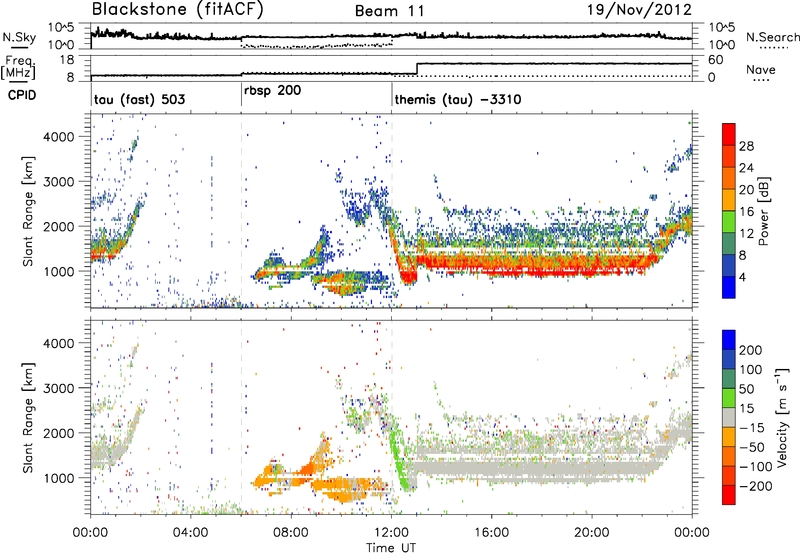
Task: Select the 'Beam 11' label
Action: point(389,11)
